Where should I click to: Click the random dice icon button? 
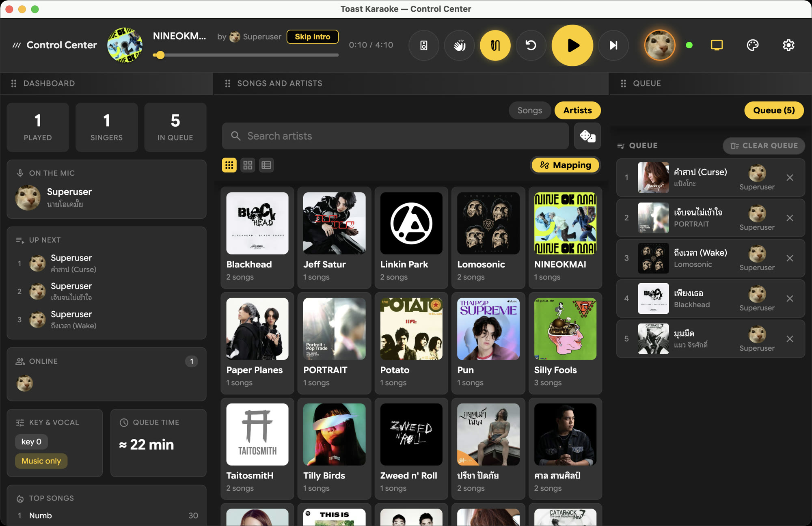(x=587, y=136)
